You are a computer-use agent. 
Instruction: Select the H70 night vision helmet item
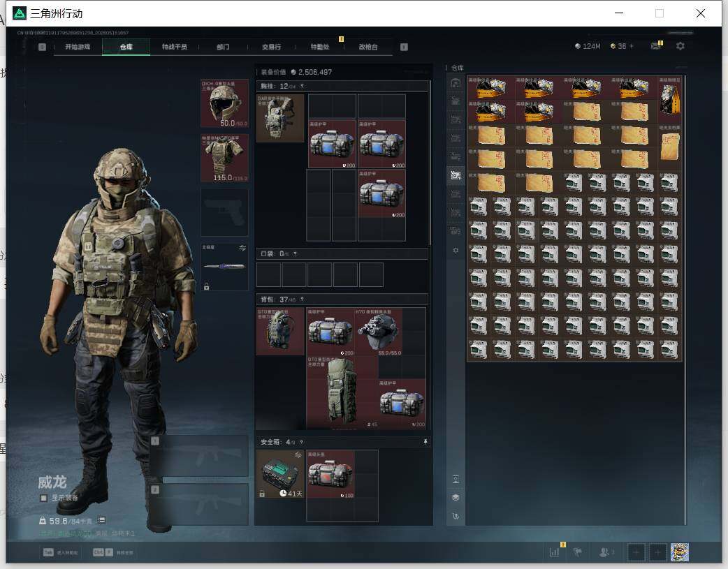[x=378, y=332]
